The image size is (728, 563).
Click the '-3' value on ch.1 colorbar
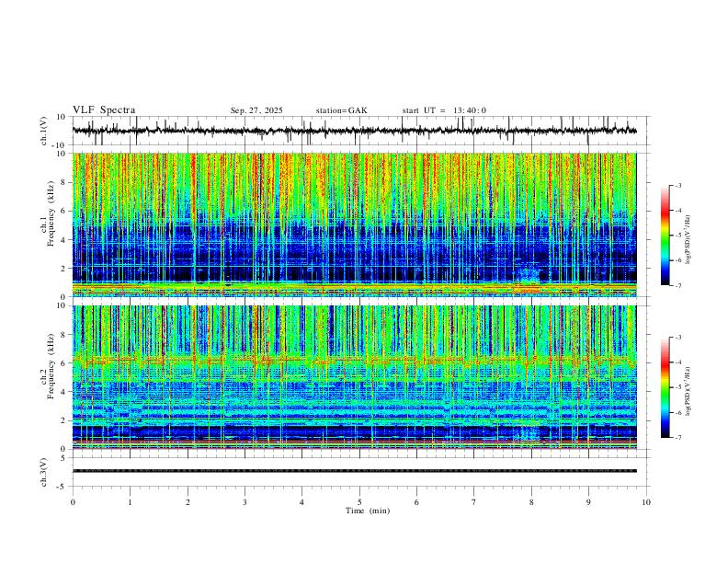point(678,185)
